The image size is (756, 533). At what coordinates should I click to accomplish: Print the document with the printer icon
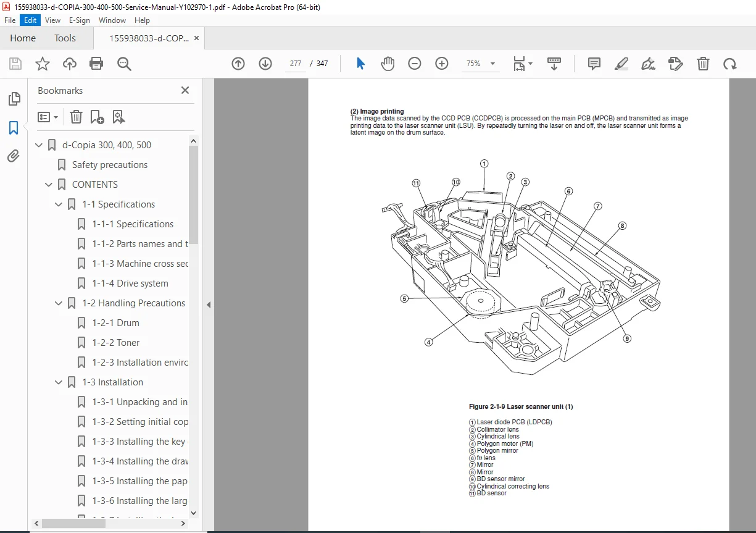point(96,64)
